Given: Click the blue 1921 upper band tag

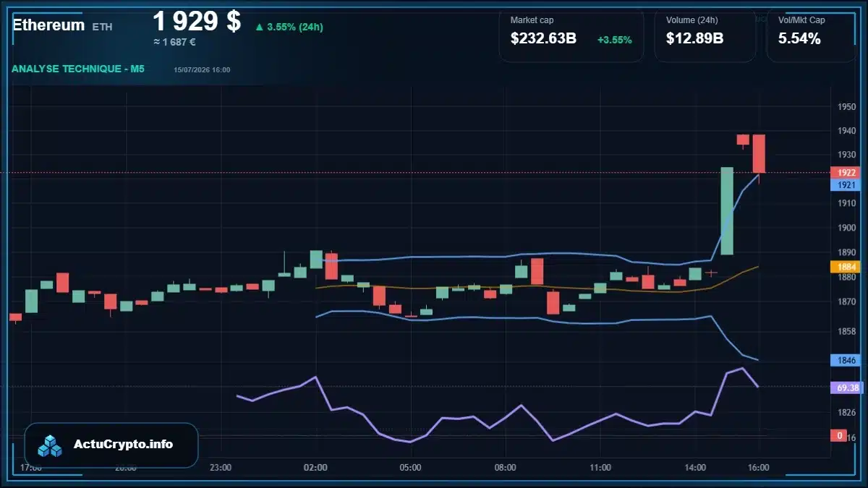Looking at the screenshot, I should [846, 185].
